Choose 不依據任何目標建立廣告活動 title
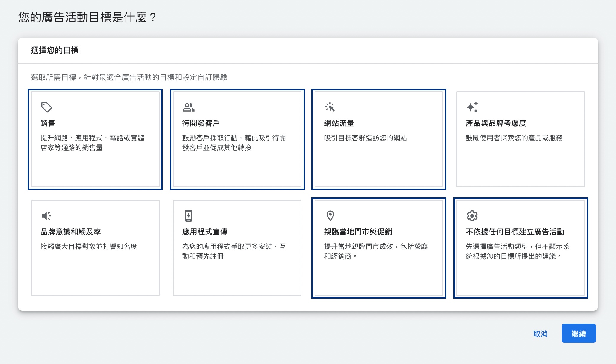The width and height of the screenshot is (616, 364). click(x=515, y=232)
